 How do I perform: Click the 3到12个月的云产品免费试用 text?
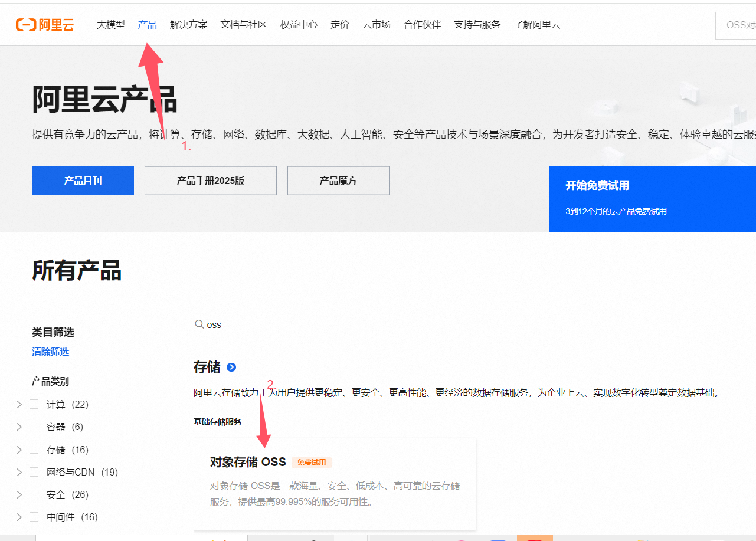point(616,211)
